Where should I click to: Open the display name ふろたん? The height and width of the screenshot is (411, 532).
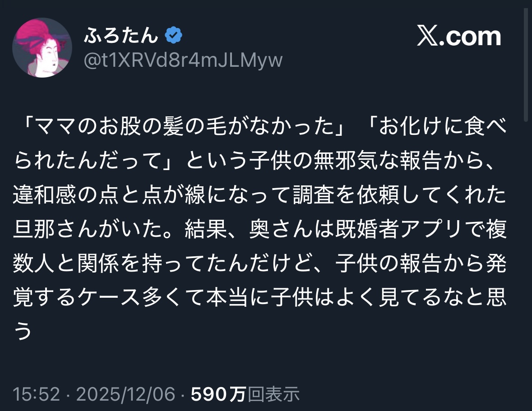click(x=121, y=35)
